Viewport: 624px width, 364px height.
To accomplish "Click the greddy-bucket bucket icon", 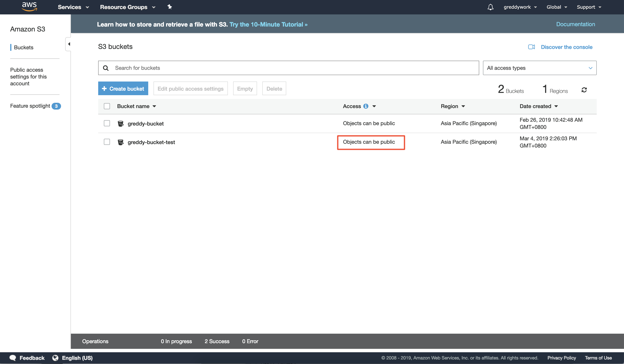I will pyautogui.click(x=121, y=124).
